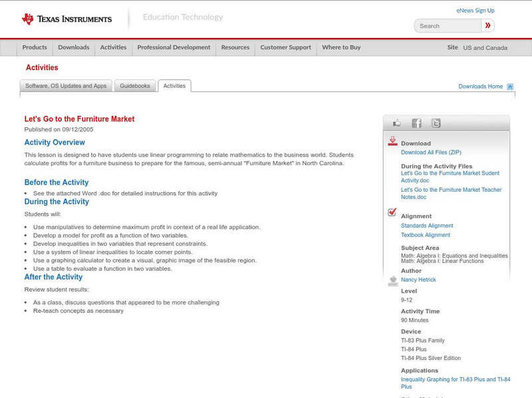Click into the Search text field
The image size is (532, 398).
[448, 26]
